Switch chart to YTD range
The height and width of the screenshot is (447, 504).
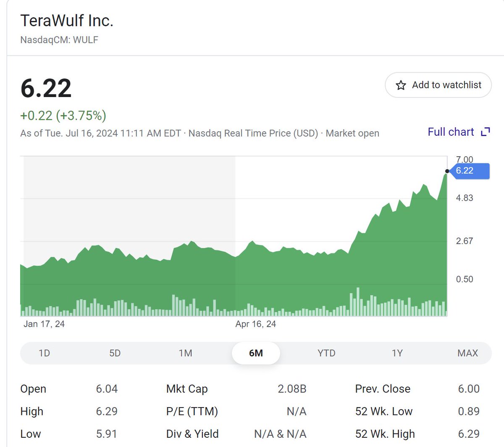click(x=326, y=353)
